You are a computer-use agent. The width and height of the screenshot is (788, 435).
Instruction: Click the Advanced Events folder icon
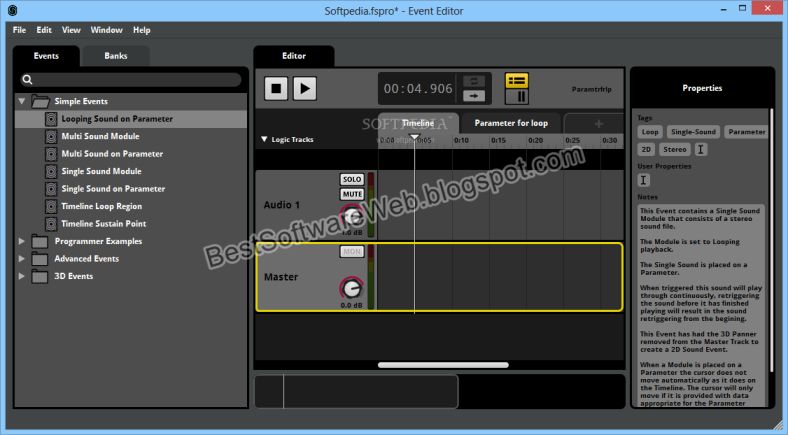pyautogui.click(x=40, y=259)
